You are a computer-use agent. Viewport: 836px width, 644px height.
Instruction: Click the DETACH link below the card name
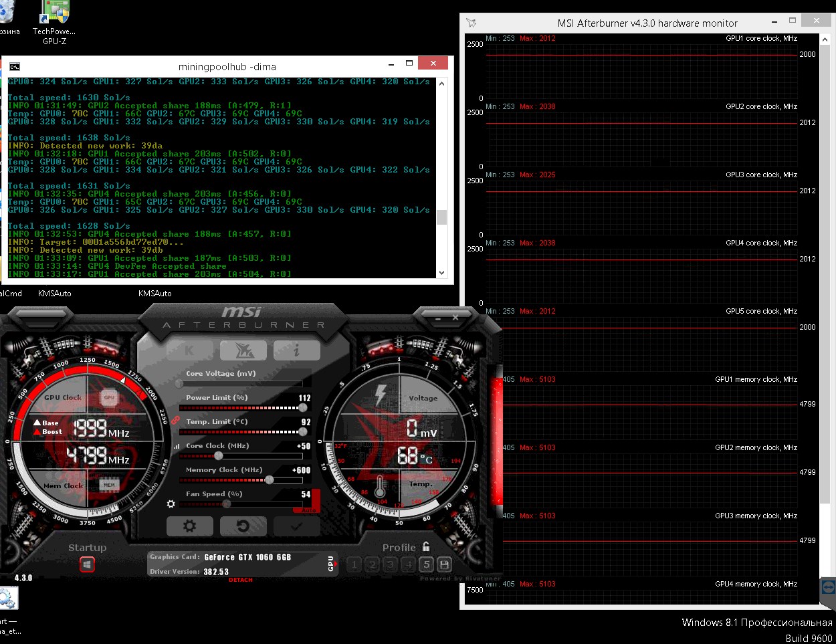coord(239,580)
